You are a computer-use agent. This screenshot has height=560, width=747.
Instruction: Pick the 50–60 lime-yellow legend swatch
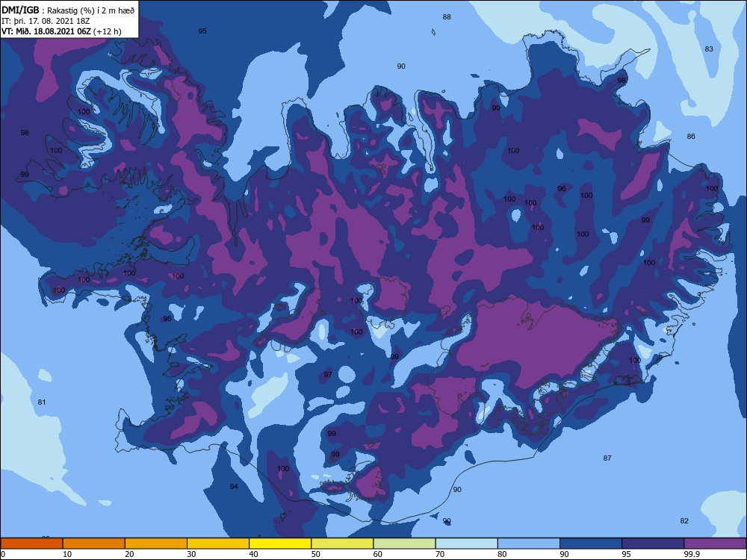pos(342,544)
